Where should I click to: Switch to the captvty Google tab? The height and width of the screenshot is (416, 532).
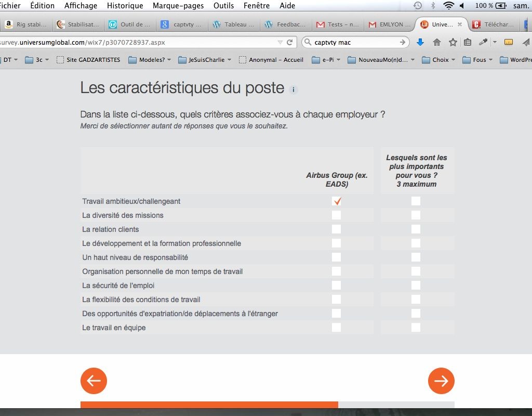pyautogui.click(x=182, y=24)
